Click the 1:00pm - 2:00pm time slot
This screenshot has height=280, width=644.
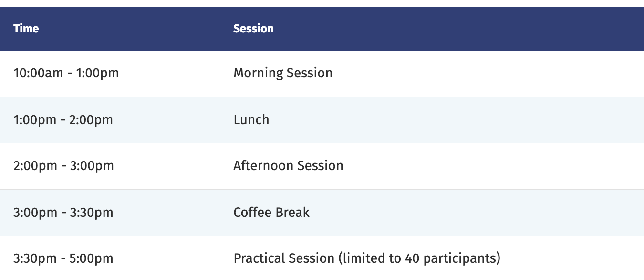63,119
